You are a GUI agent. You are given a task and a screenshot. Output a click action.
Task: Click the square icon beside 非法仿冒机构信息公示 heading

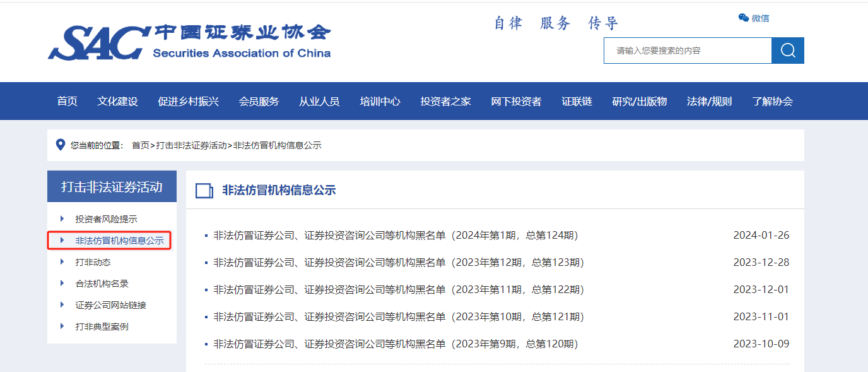[204, 190]
